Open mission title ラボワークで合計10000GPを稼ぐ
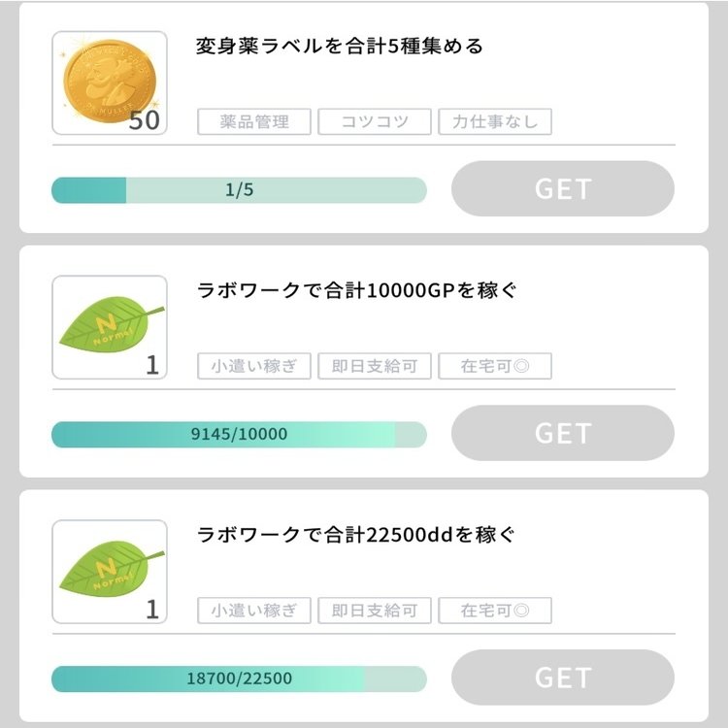 356,290
